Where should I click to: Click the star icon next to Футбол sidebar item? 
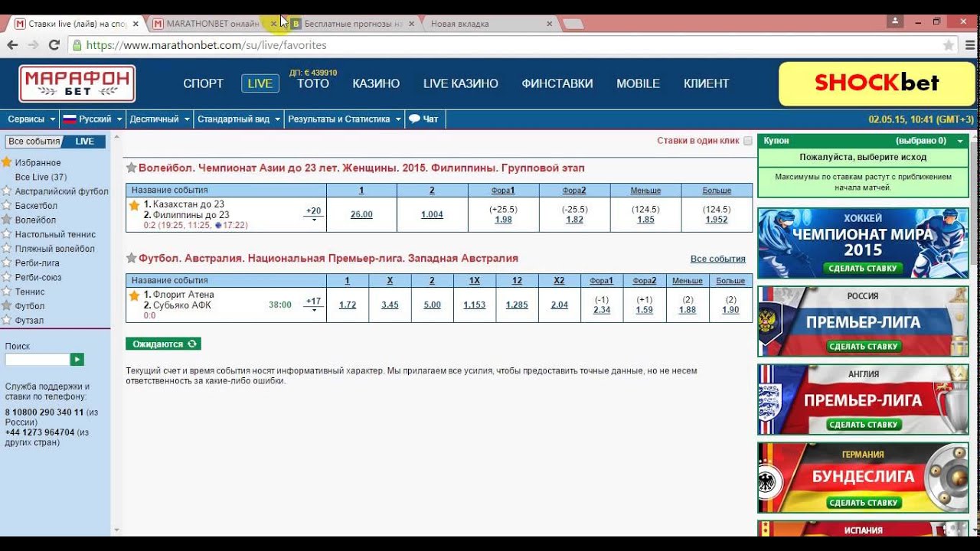click(7, 306)
